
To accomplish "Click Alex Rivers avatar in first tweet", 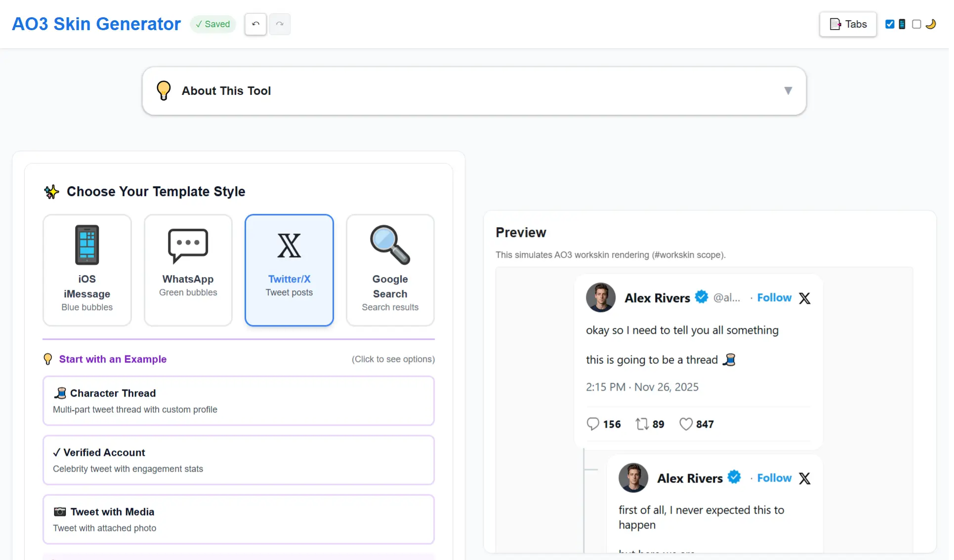I will coord(600,297).
